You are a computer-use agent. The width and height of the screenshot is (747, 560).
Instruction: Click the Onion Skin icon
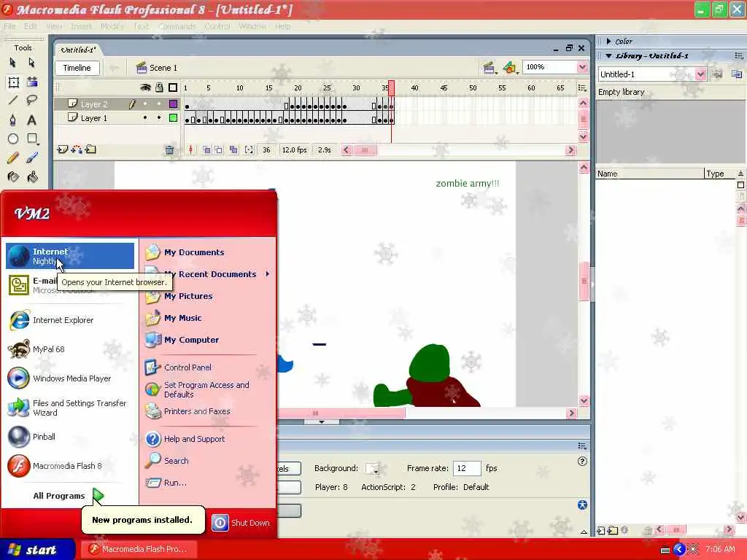(x=206, y=150)
